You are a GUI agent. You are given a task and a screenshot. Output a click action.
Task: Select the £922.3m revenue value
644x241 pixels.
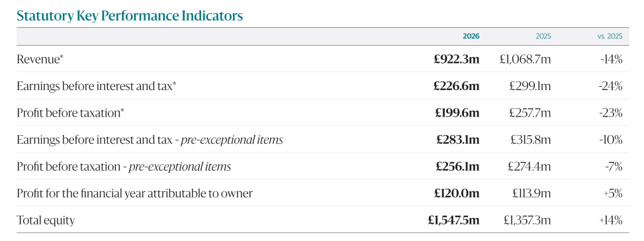pos(456,59)
